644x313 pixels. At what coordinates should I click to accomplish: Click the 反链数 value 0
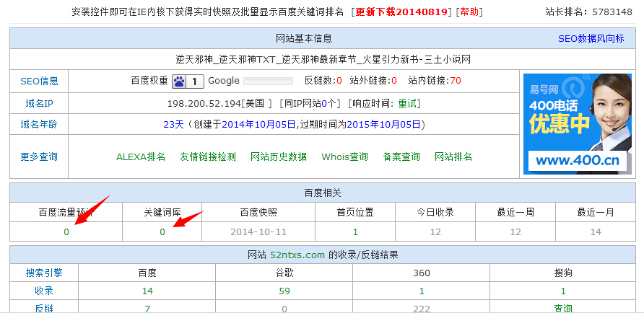pos(339,81)
